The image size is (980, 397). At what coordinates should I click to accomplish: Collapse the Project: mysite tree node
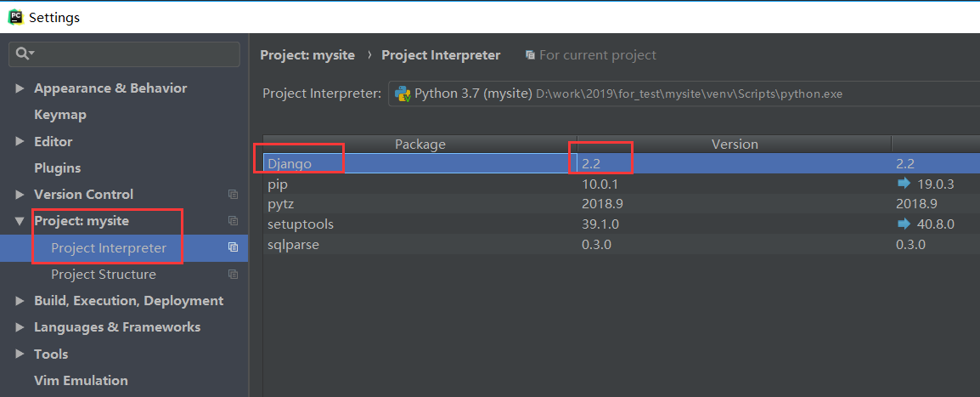point(20,221)
